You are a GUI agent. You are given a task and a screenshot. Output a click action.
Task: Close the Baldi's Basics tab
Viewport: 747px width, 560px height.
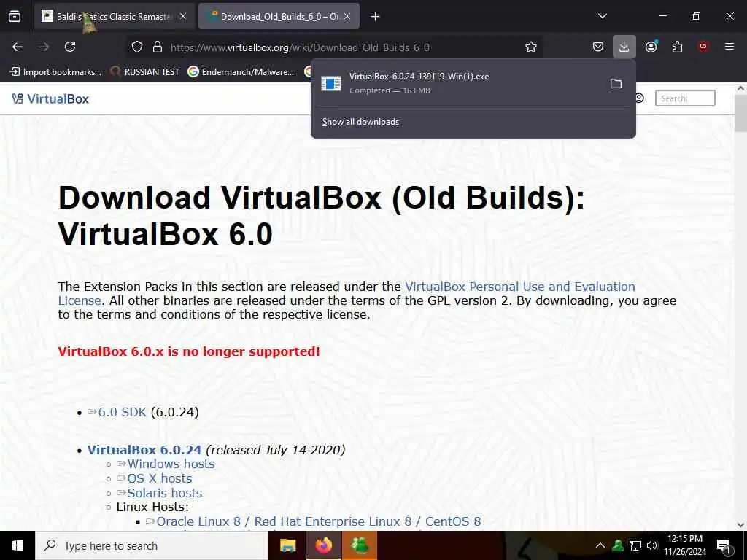coord(183,17)
